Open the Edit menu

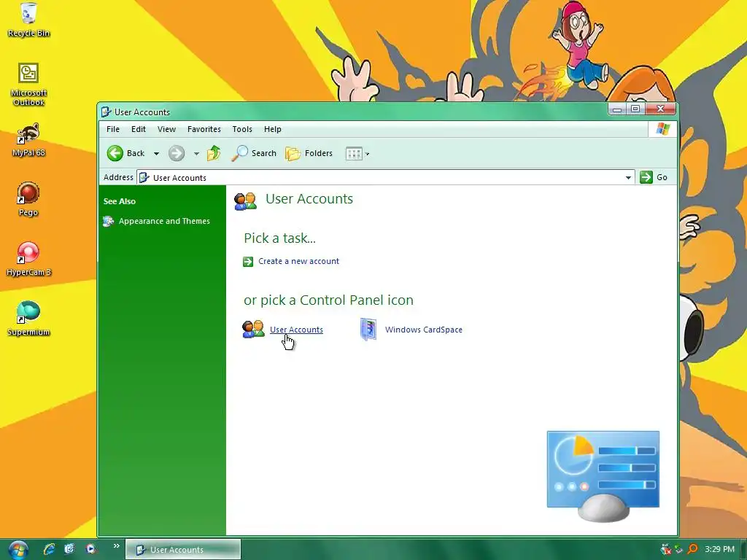139,129
